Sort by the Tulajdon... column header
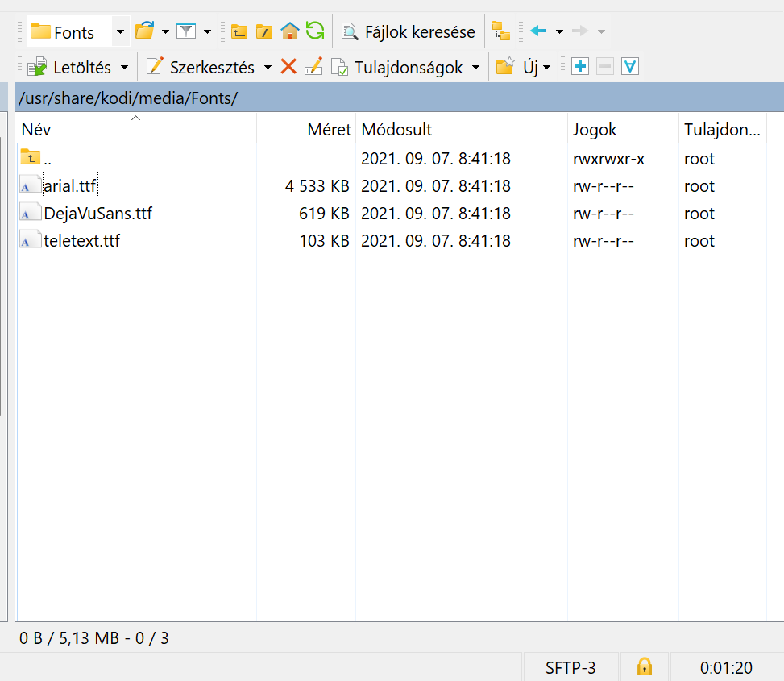The width and height of the screenshot is (784, 681). [722, 129]
